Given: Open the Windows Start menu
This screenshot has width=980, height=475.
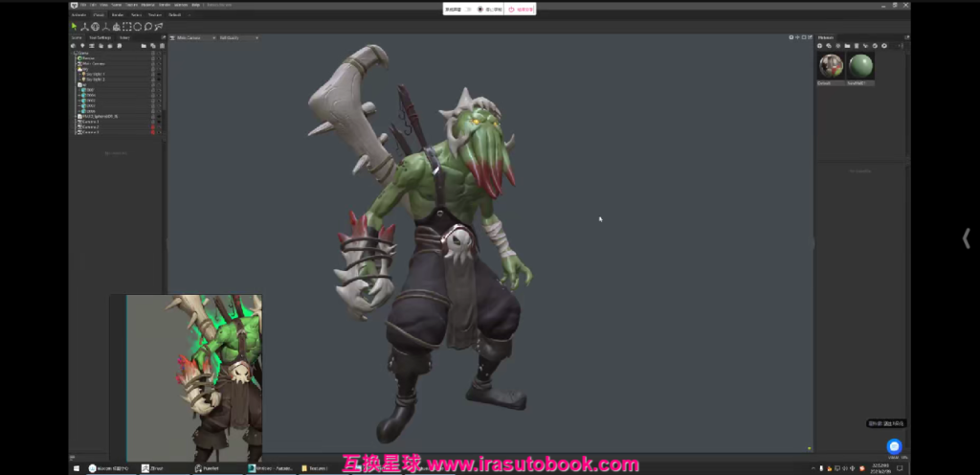Looking at the screenshot, I should click(77, 468).
